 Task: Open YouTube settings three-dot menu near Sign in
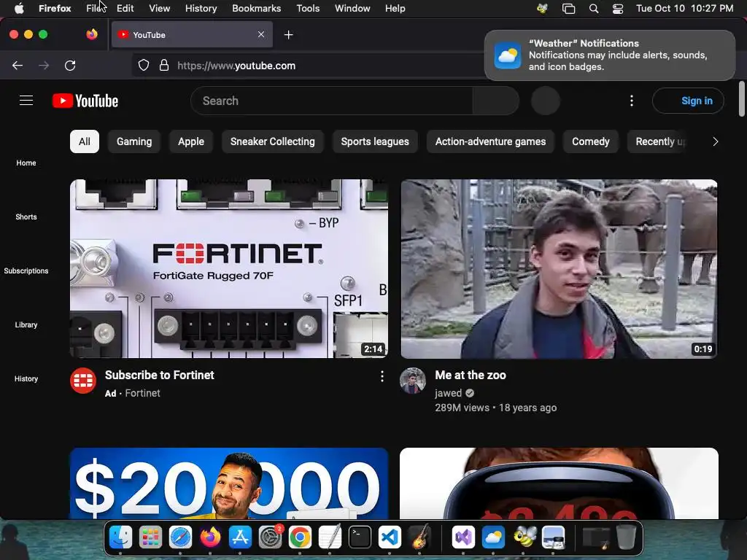click(x=632, y=101)
